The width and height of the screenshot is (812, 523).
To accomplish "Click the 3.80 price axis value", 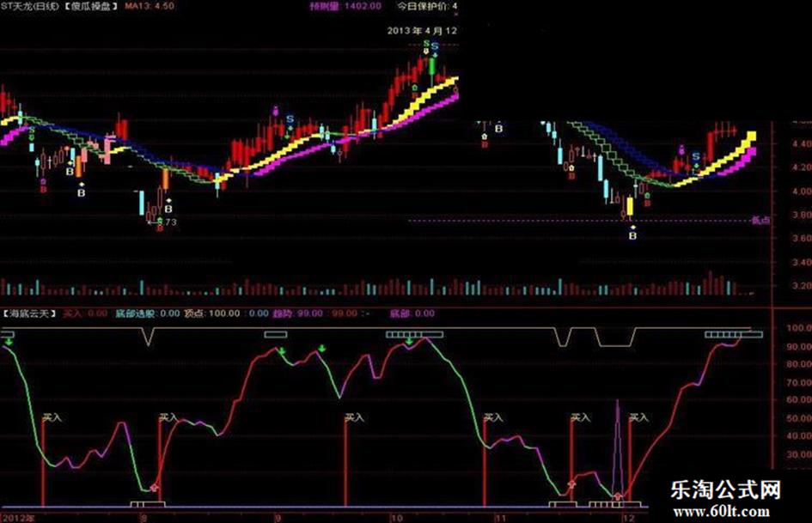I will click(802, 215).
